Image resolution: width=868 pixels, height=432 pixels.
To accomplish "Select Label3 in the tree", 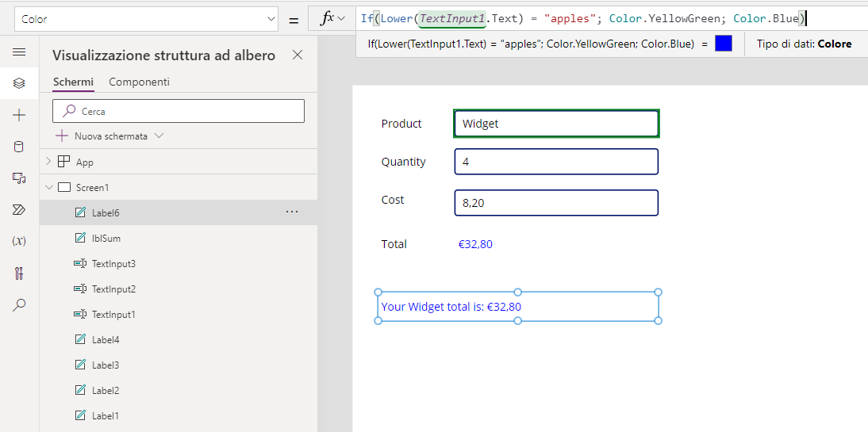I will 179,365.
